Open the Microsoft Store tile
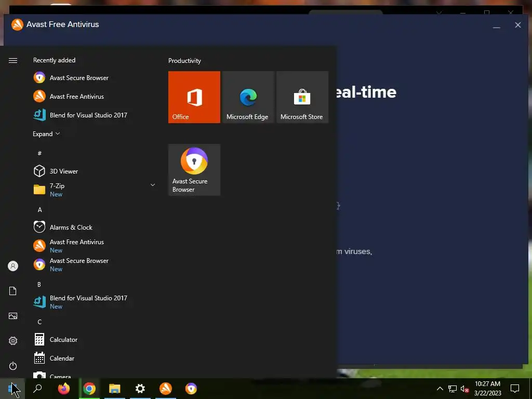532x399 pixels. pos(302,97)
